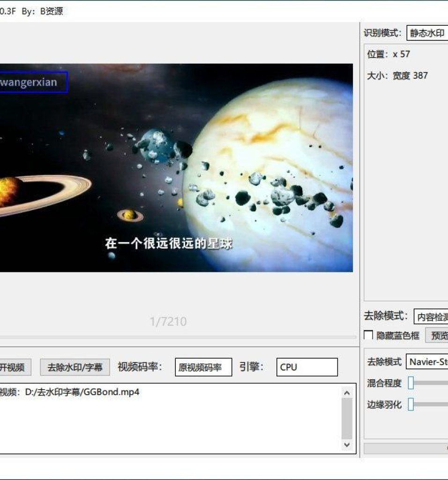
Task: Click the video frame progress slider track
Action: coord(178,337)
